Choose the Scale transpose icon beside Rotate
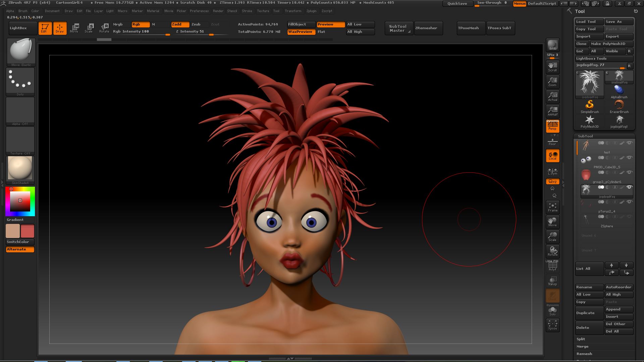The height and width of the screenshot is (362, 644). point(89,28)
